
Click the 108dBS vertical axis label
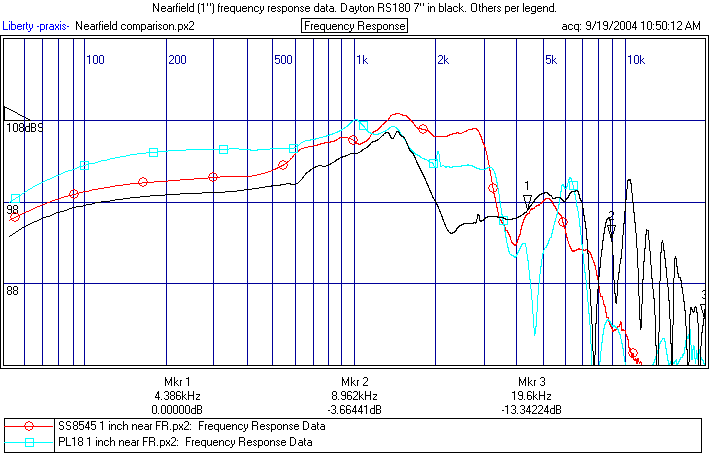(24, 129)
